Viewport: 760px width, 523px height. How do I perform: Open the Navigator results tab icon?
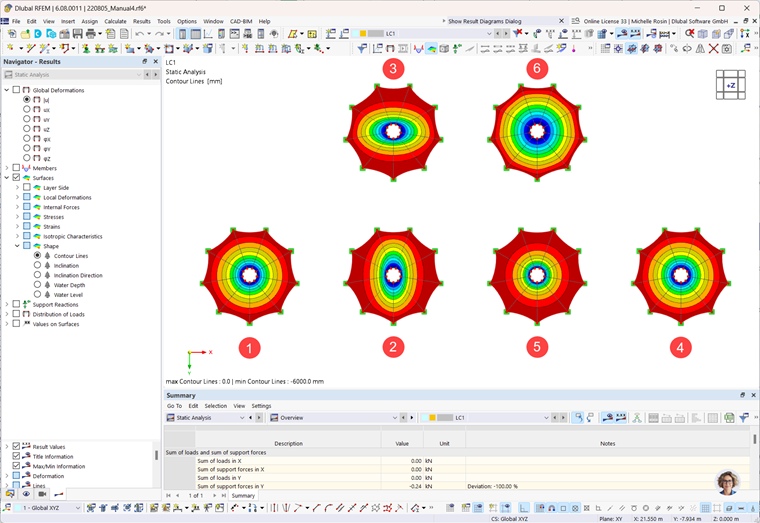59,494
